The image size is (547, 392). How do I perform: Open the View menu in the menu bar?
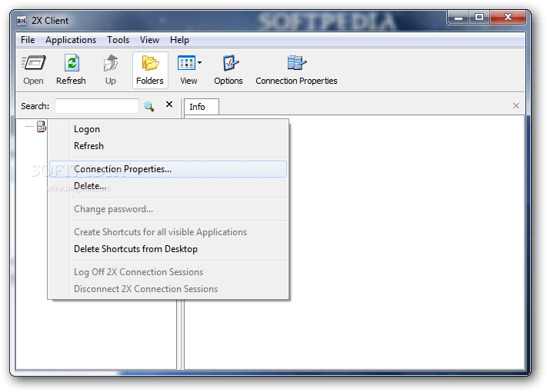150,40
